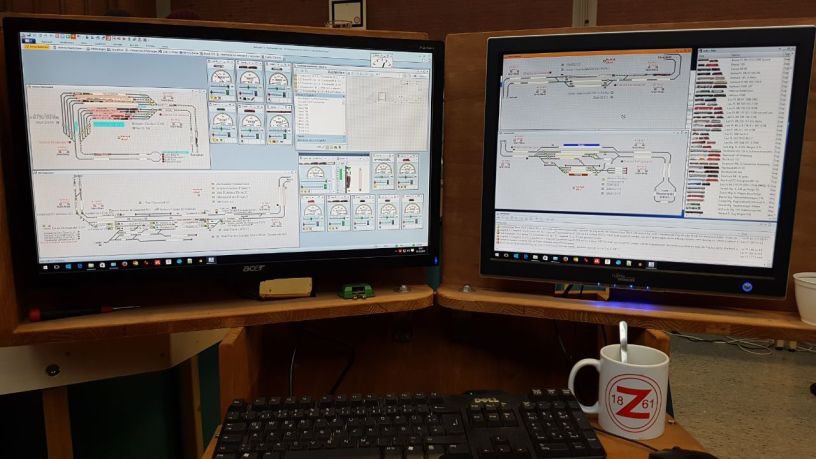This screenshot has height=459, width=816.
Task: Open the Windows Start menu on right monitor
Action: tap(497, 255)
